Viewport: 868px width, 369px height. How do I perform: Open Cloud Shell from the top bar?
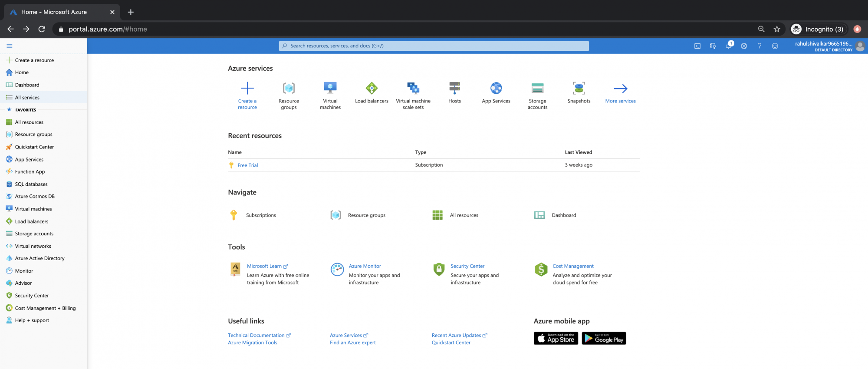[697, 46]
